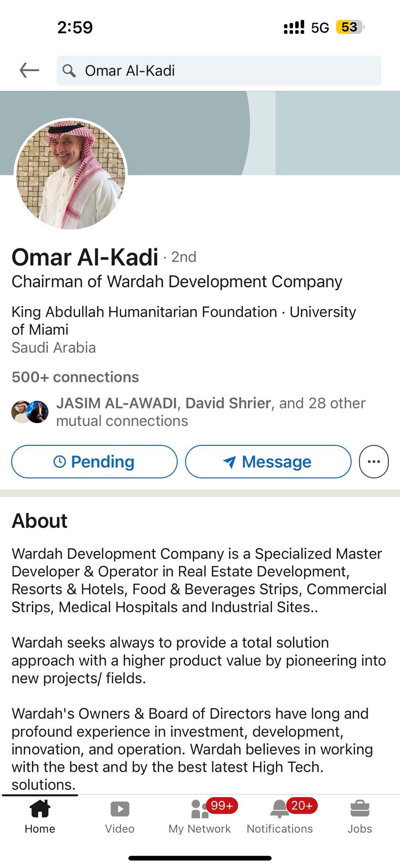The height and width of the screenshot is (868, 400).
Task: Tap the 500+ connections link
Action: pos(75,377)
